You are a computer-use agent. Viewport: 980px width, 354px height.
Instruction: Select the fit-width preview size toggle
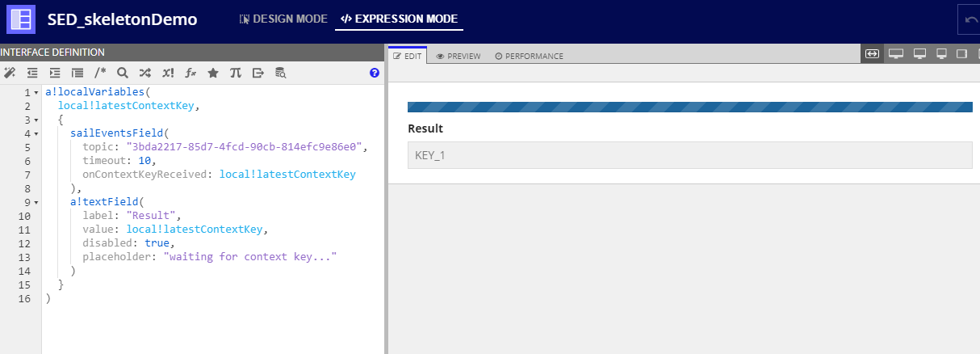[x=872, y=54]
